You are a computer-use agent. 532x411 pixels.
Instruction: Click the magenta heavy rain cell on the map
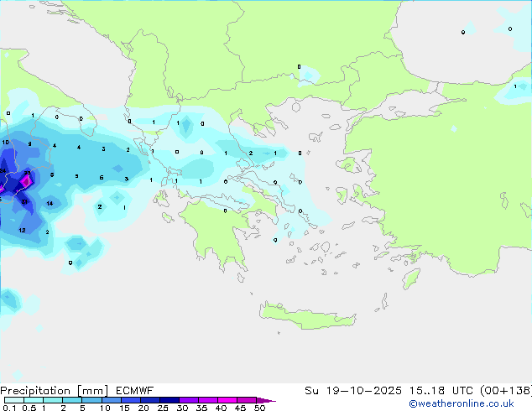pyautogui.click(x=26, y=181)
